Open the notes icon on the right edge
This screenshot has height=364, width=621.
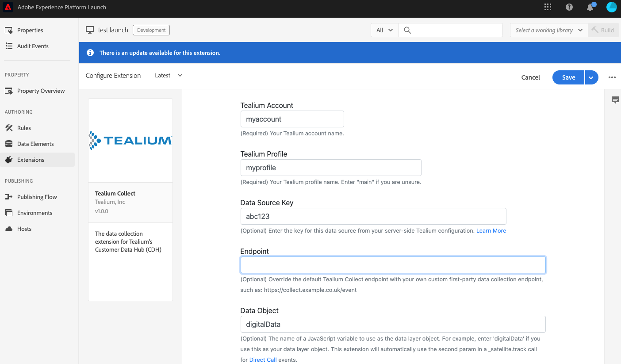tap(615, 100)
